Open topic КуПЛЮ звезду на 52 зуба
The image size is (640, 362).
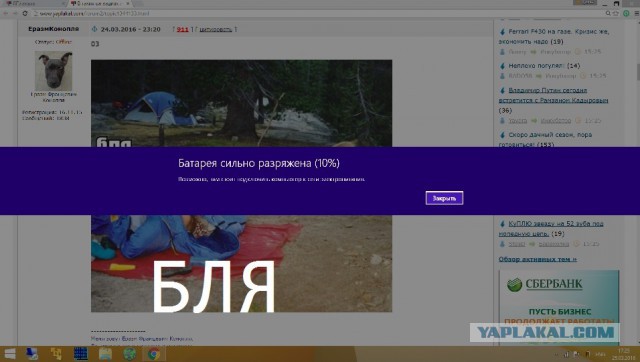(551, 229)
